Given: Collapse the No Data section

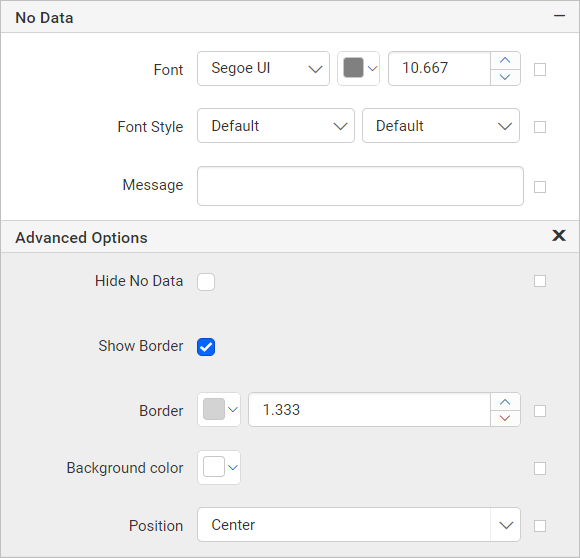Looking at the screenshot, I should 559,16.
